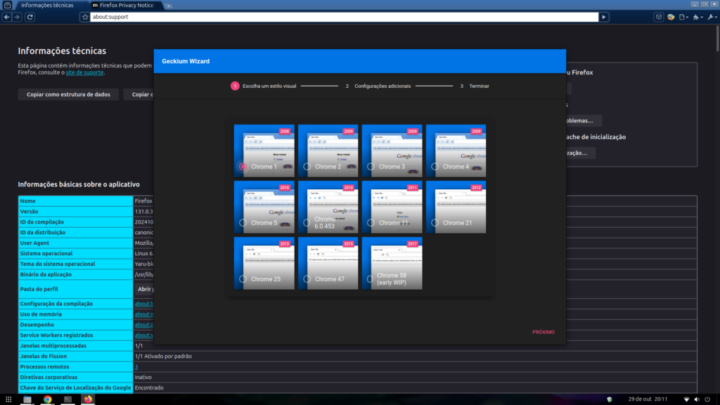Select the Chrome 6.0.453 radio button
Image resolution: width=720 pixels, height=405 pixels.
tap(307, 223)
